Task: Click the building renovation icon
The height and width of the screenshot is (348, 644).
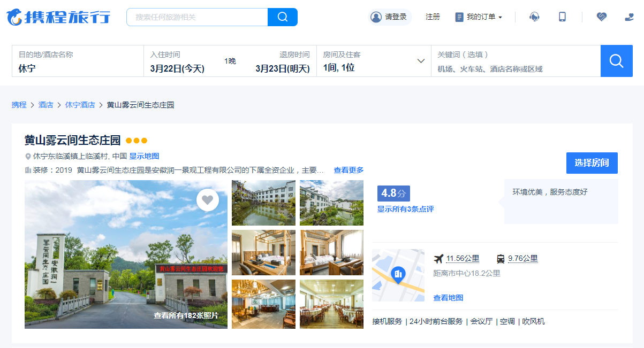Action: 28,170
